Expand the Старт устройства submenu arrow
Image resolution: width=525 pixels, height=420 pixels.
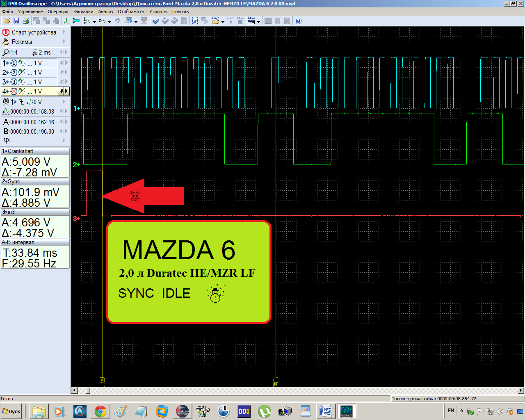[64, 32]
